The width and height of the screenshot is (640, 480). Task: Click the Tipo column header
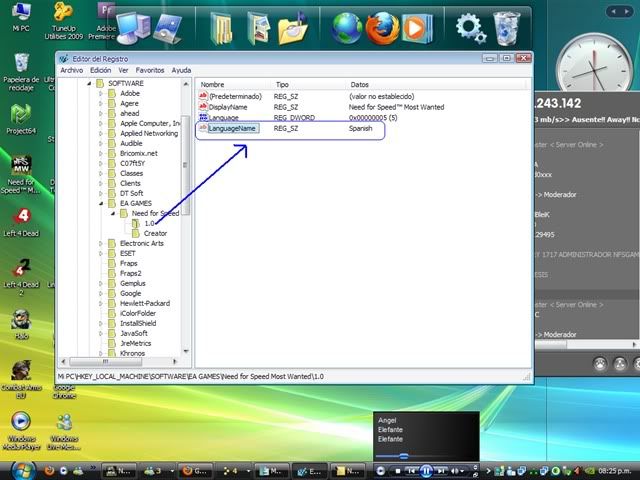(x=282, y=84)
